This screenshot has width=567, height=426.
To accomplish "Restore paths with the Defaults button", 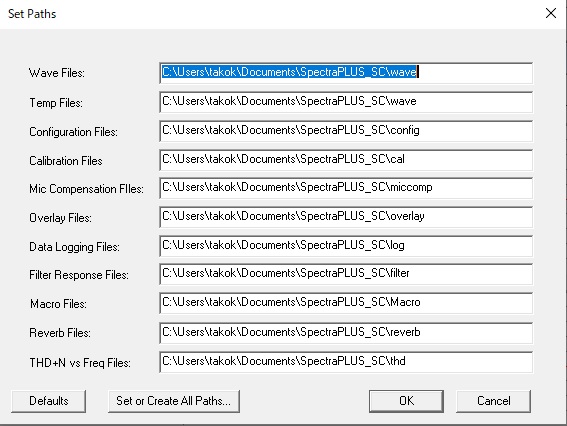I will point(48,401).
